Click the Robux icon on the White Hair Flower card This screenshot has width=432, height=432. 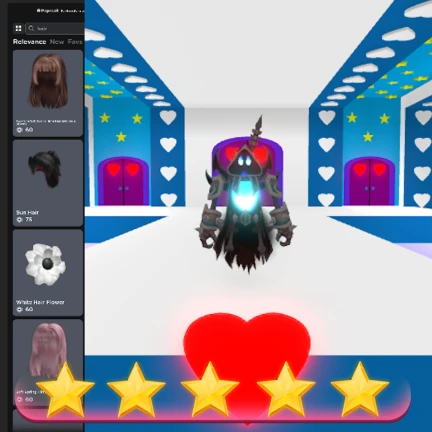point(19,309)
